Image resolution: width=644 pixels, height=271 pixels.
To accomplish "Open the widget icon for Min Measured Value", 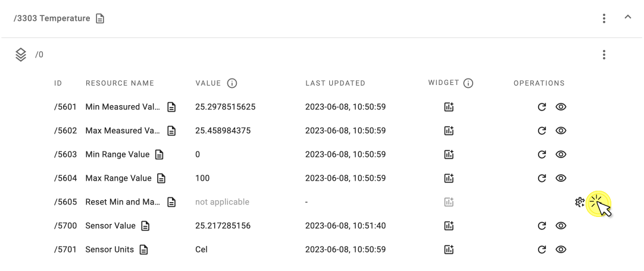I will [449, 107].
